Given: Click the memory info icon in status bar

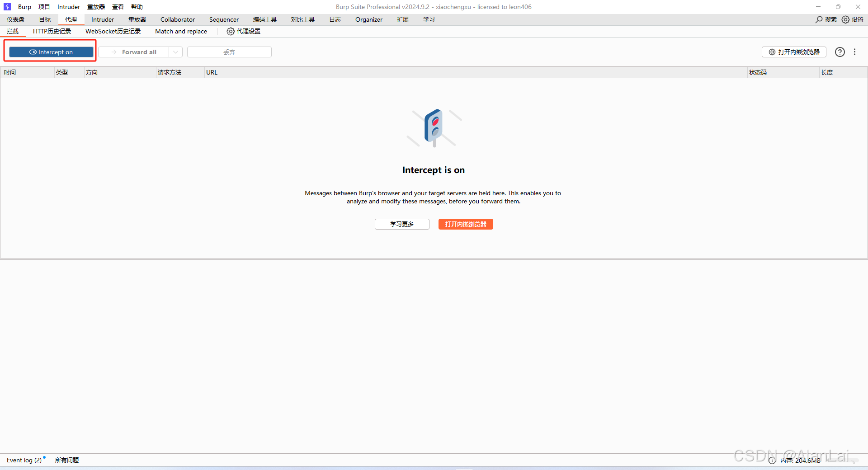Looking at the screenshot, I should 772,461.
